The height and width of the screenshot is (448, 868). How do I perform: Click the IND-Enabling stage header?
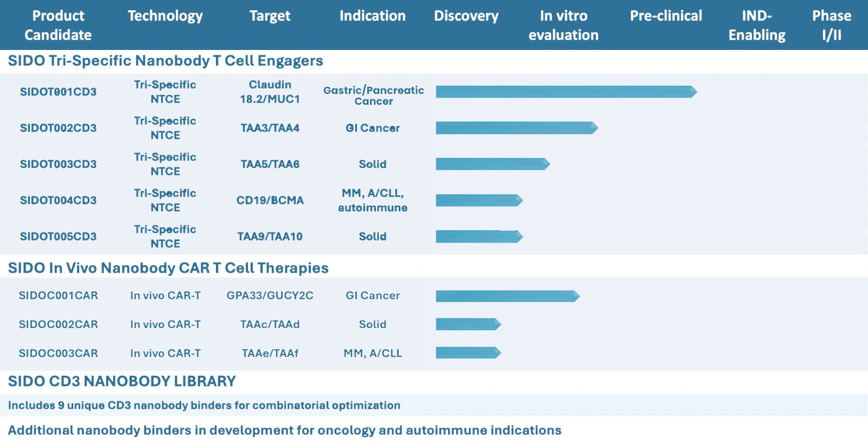(x=757, y=25)
